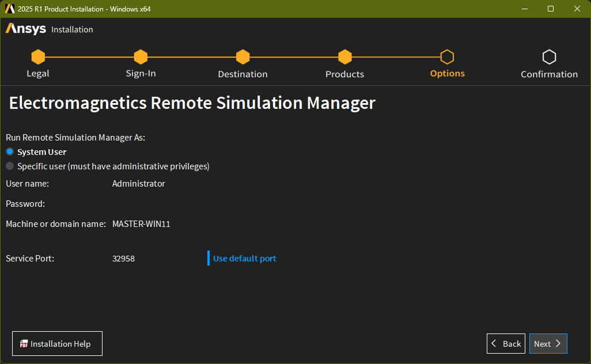
Task: Click the Legal step hexagon icon
Action: pos(38,57)
